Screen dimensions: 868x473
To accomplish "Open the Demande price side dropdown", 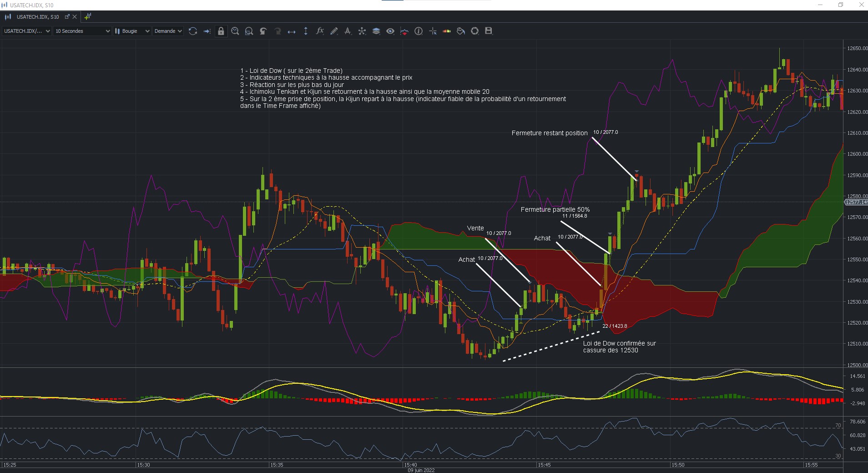I will tap(168, 31).
